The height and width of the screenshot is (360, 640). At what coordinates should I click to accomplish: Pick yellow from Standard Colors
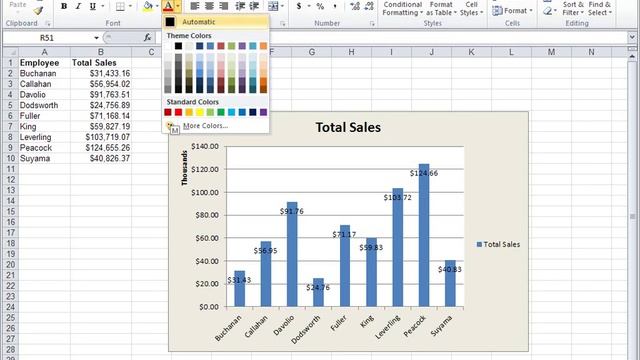[200, 112]
